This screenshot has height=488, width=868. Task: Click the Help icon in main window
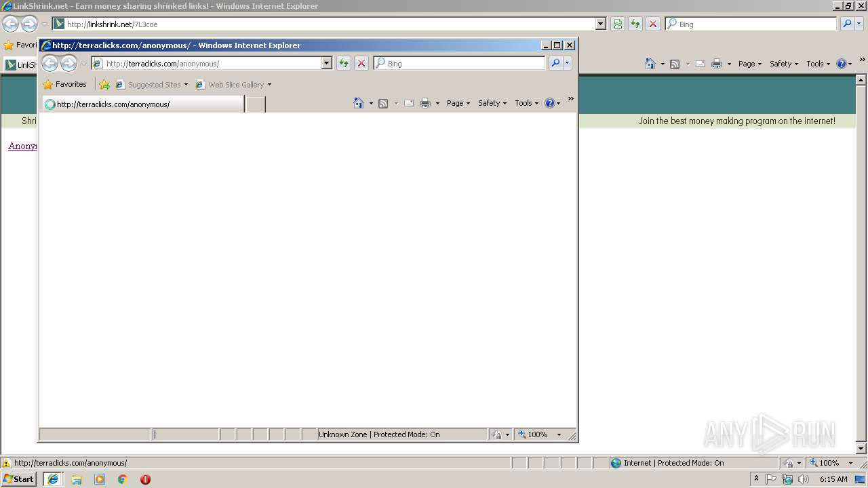coord(841,64)
